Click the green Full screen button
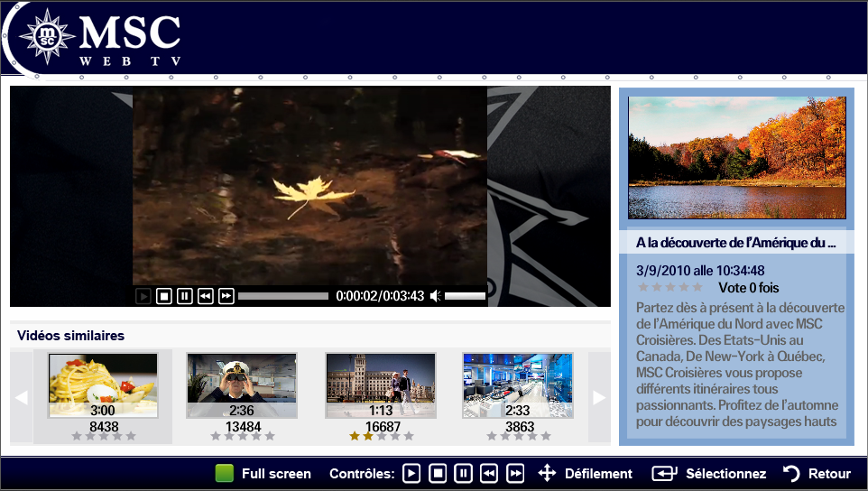This screenshot has width=868, height=491. 224,473
